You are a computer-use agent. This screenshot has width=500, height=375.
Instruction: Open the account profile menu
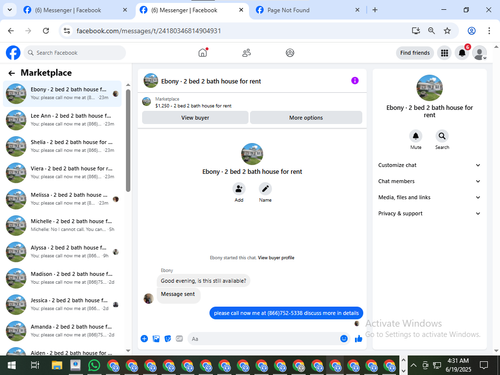(x=480, y=53)
